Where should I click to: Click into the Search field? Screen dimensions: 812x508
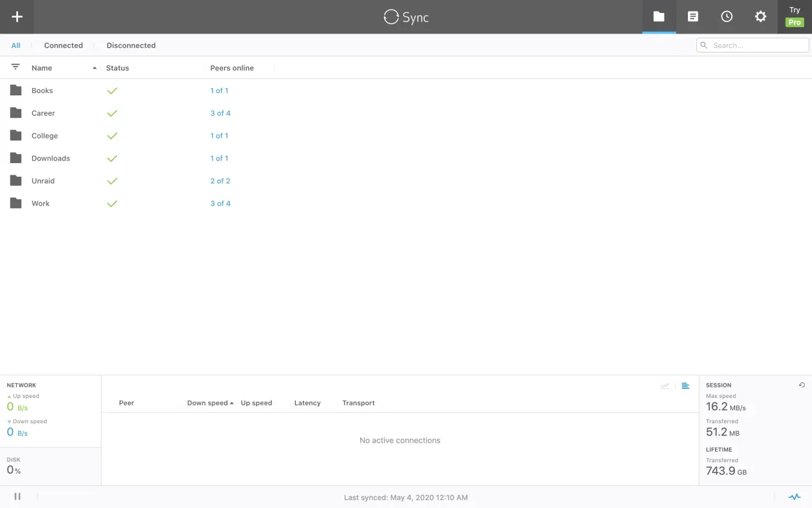[758, 45]
